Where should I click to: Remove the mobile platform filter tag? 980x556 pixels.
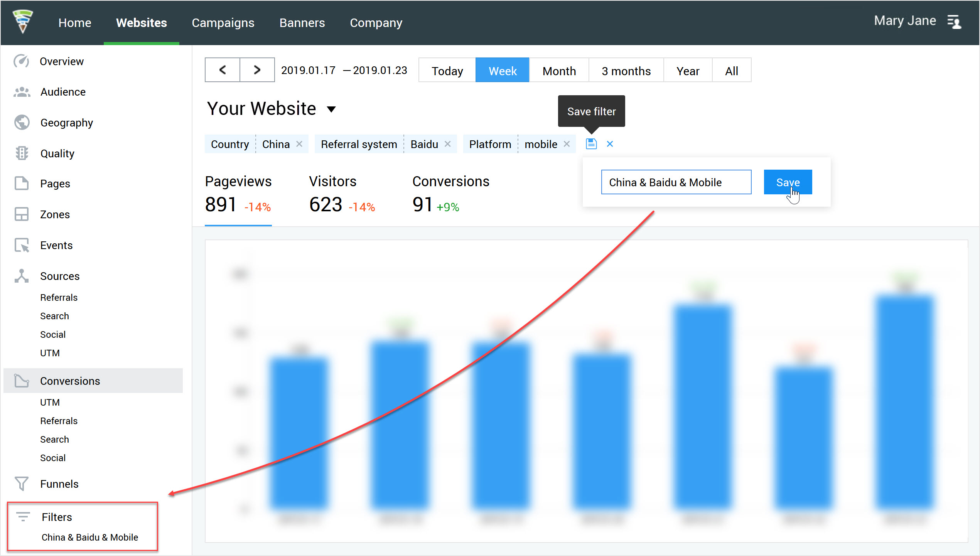567,143
